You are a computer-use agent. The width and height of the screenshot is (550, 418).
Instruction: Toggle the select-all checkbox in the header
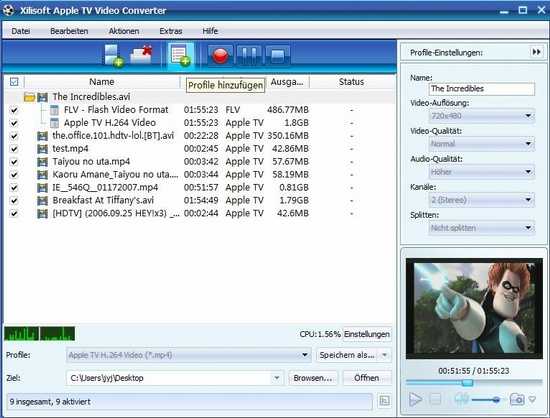coord(14,82)
